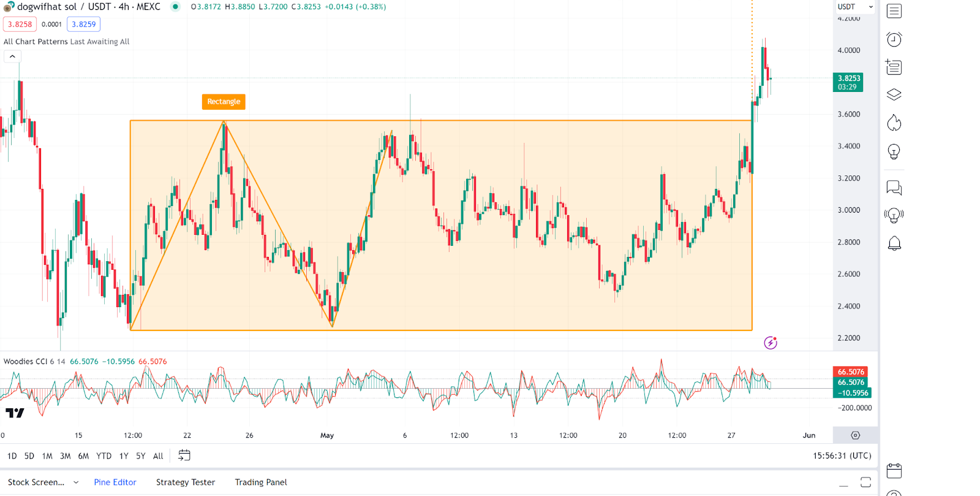The image size is (980, 496).
Task: Collapse the indicator legend chevron
Action: (12, 56)
